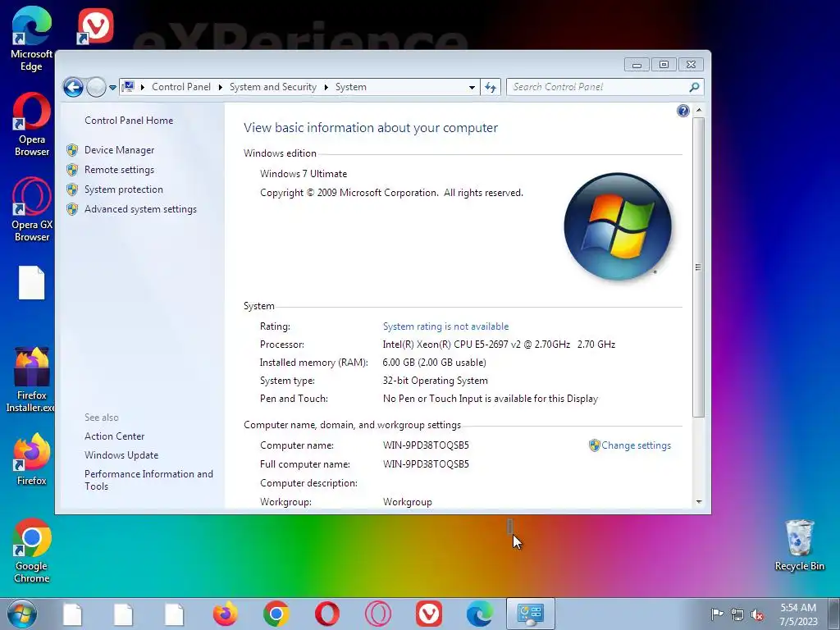Screen dimensions: 840x630
Task: Click the processor Intel(R) Xeon(R) value
Action: (499, 345)
